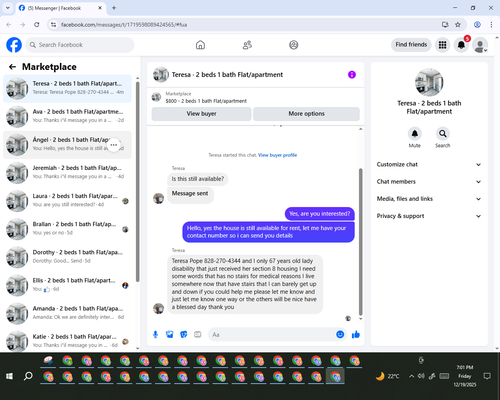Click the Facebook logo
This screenshot has width=500, height=400.
click(x=14, y=45)
